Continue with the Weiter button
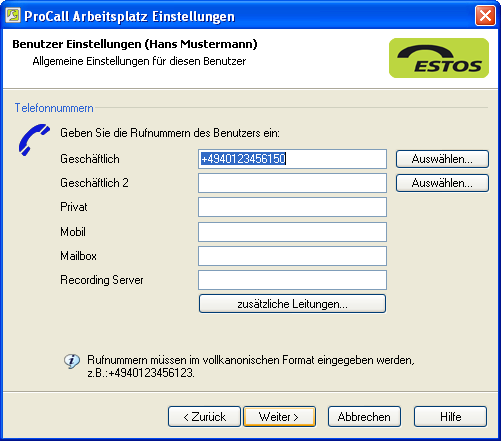This screenshot has width=501, height=441. (280, 417)
